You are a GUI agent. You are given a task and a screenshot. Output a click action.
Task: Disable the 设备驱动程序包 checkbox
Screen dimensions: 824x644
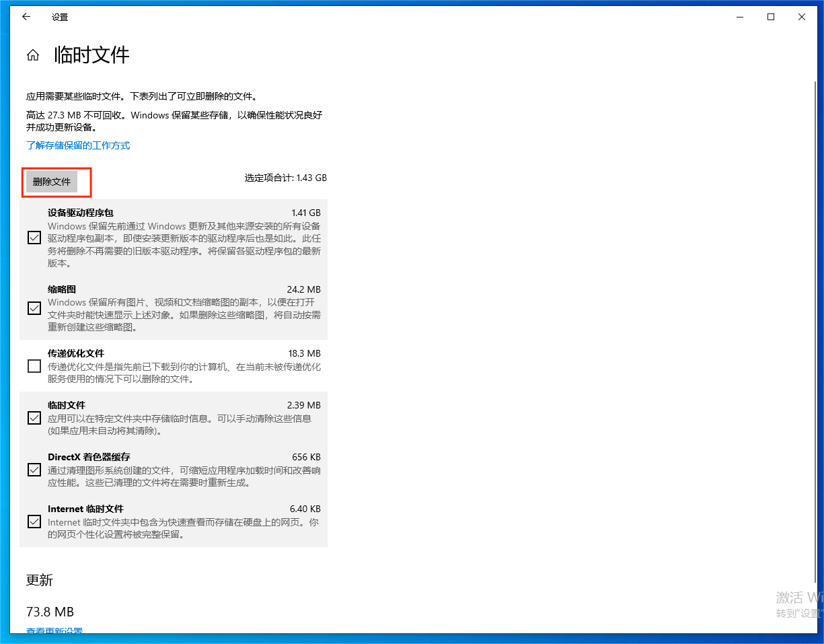34,237
